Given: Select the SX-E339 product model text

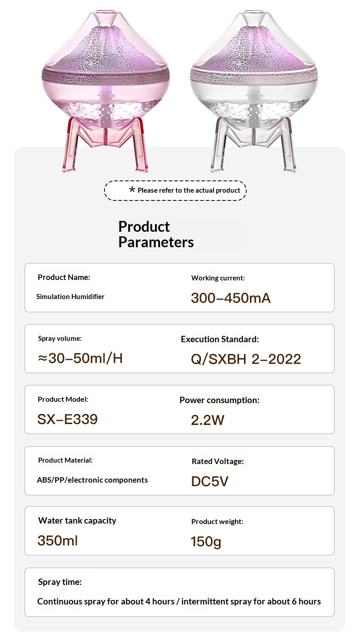Looking at the screenshot, I should tap(68, 419).
